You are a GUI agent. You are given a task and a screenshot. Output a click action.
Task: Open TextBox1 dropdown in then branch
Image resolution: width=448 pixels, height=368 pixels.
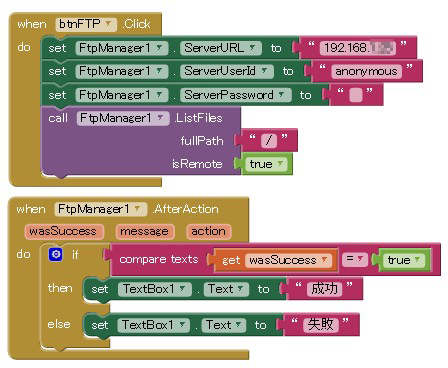tap(155, 289)
